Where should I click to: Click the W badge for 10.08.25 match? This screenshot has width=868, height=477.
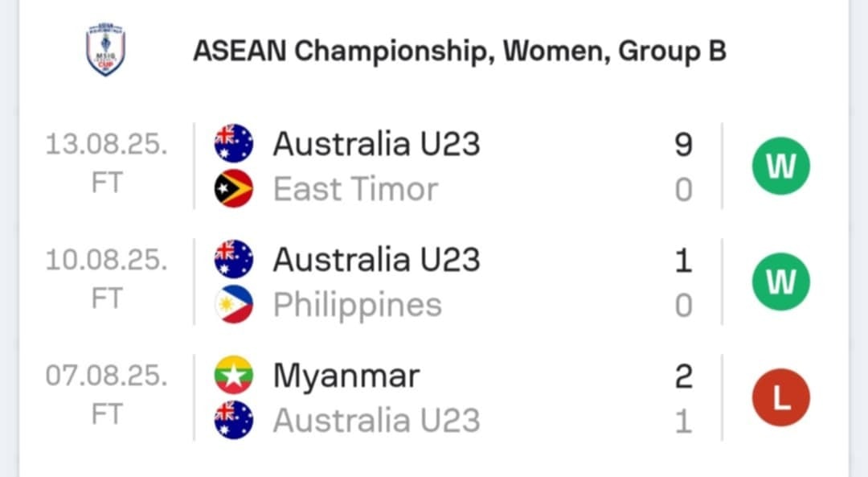click(x=780, y=282)
